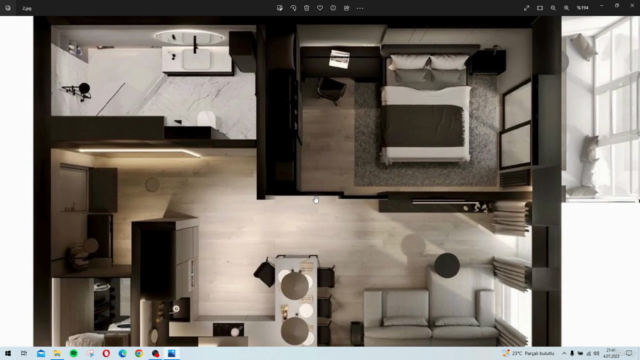This screenshot has width=640, height=360.
Task: Open the See more ellipsis menu
Action: coord(360,8)
